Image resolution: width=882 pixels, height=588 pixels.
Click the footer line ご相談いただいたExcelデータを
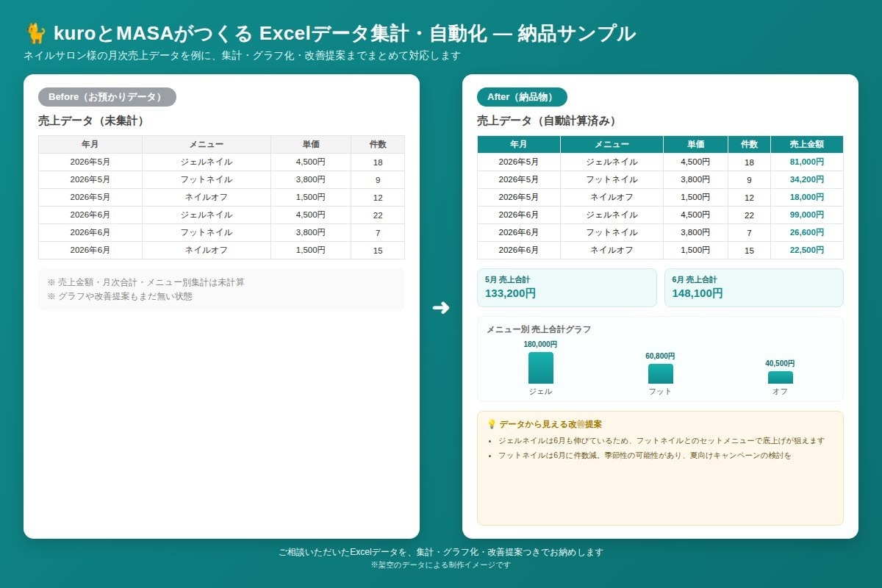(x=441, y=552)
